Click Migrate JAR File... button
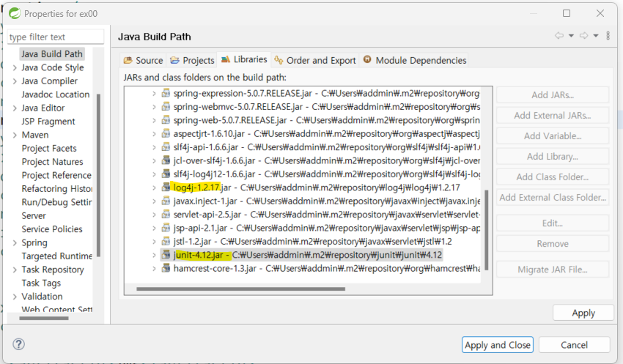This screenshot has width=623, height=364. click(x=553, y=270)
